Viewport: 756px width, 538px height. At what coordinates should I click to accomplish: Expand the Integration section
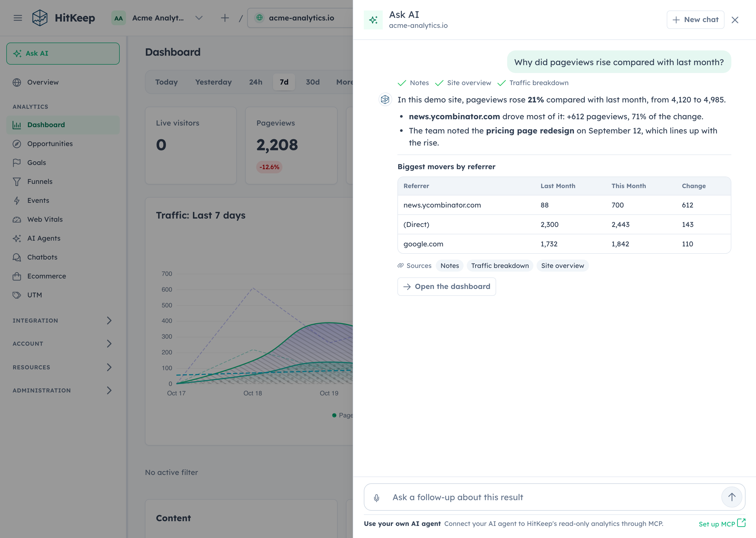tap(63, 320)
